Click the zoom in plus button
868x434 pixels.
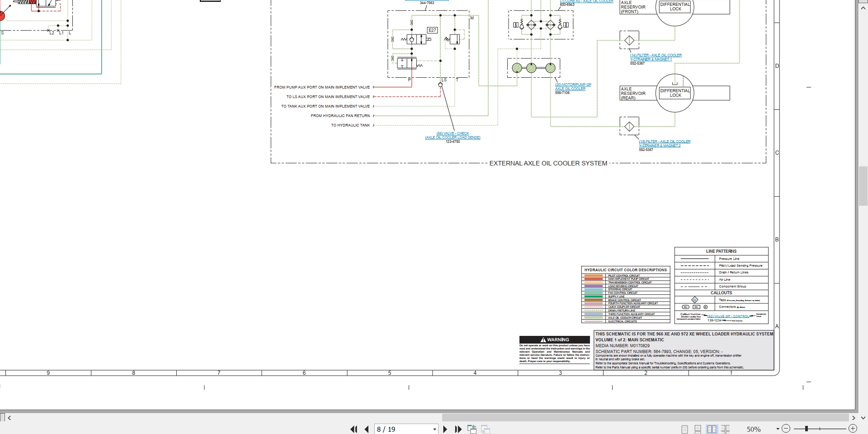(x=853, y=429)
